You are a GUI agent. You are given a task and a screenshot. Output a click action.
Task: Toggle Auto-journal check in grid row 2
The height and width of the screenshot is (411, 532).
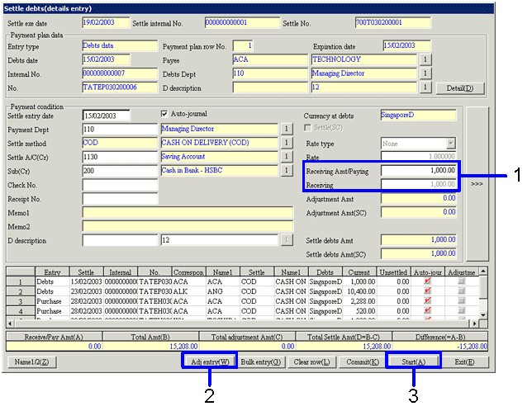(428, 291)
